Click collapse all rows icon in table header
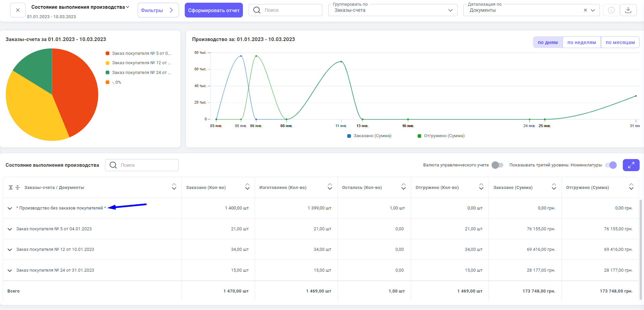 (17, 188)
